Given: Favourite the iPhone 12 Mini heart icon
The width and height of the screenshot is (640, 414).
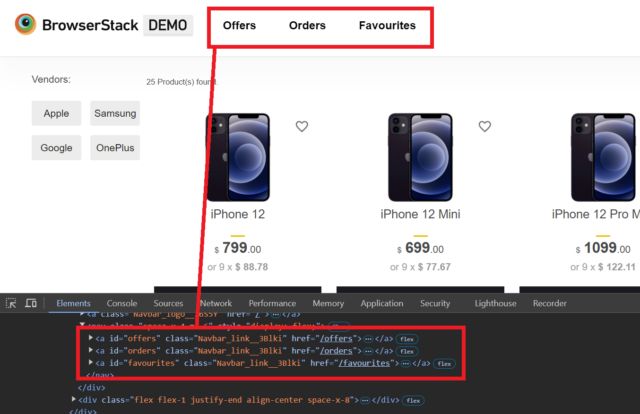Looking at the screenshot, I should click(x=484, y=126).
